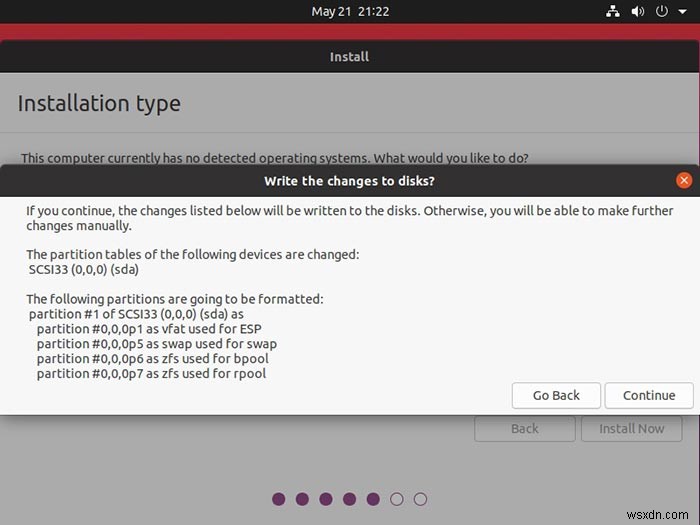Select the zfs used for rpool line
The image size is (700, 525).
click(x=151, y=374)
